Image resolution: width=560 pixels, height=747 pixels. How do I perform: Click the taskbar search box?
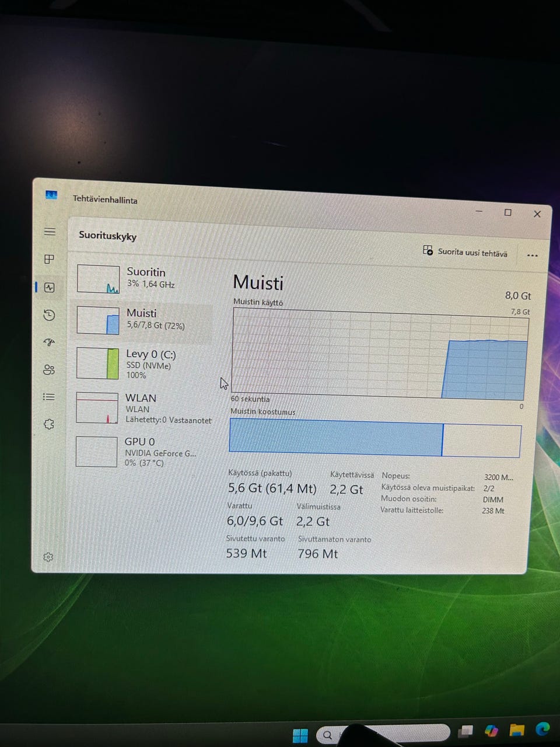point(383,734)
